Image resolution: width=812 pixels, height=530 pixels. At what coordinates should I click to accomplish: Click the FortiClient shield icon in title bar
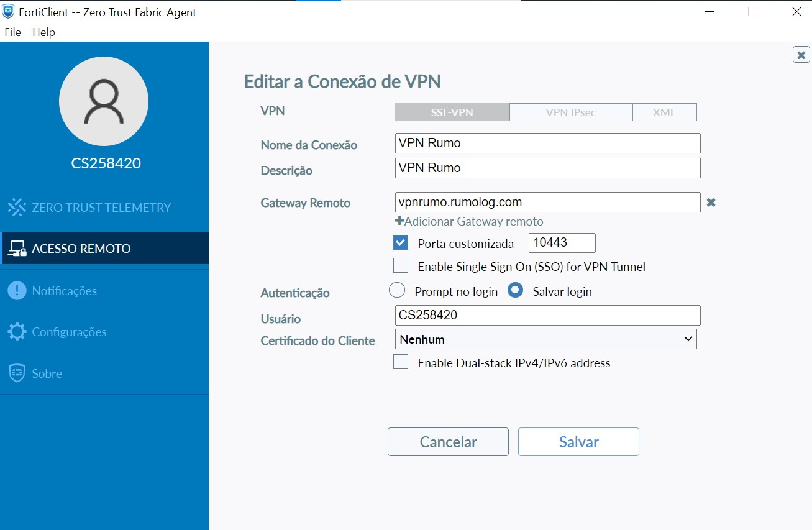pyautogui.click(x=8, y=12)
